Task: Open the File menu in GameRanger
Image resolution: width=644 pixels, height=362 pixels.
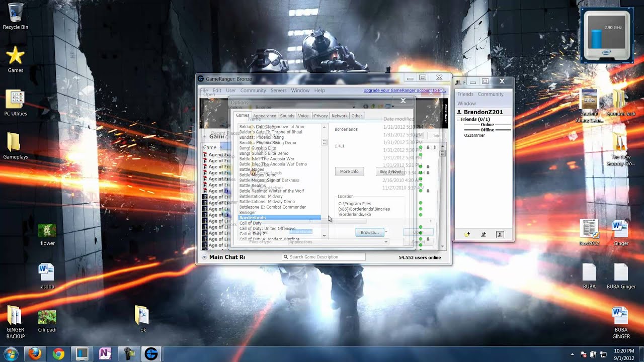Action: tap(204, 90)
